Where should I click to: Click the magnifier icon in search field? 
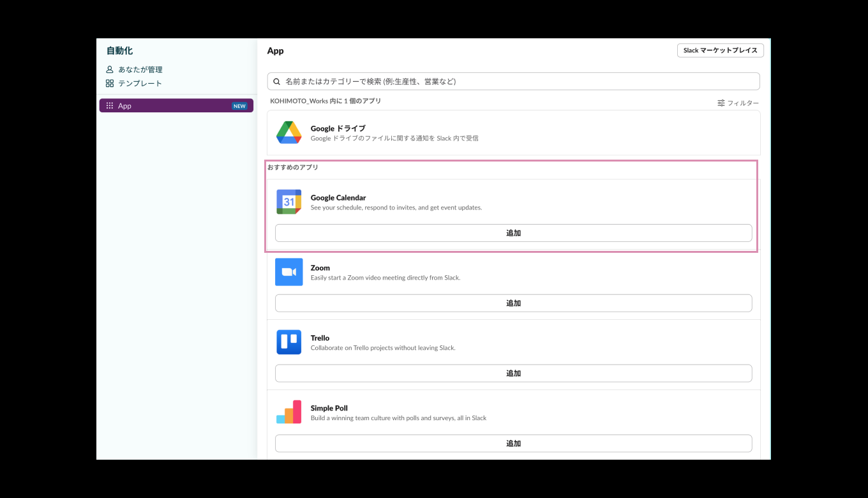276,81
